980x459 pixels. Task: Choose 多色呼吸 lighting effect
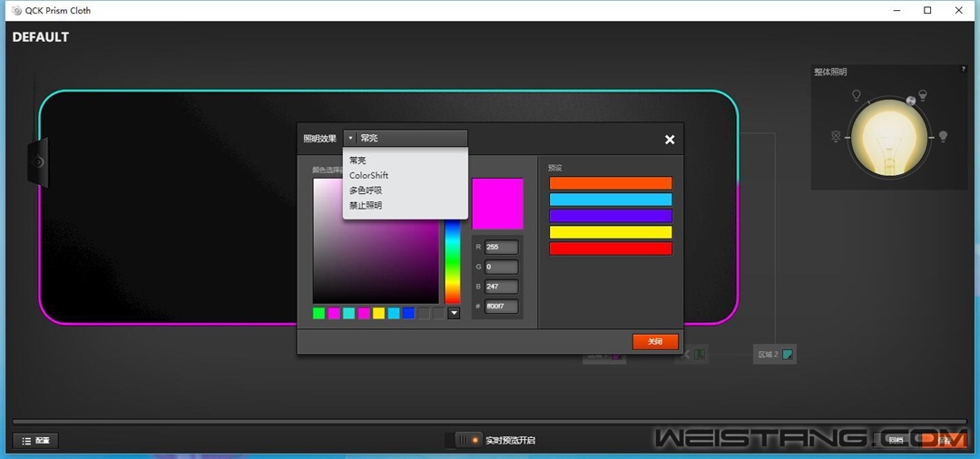(366, 190)
